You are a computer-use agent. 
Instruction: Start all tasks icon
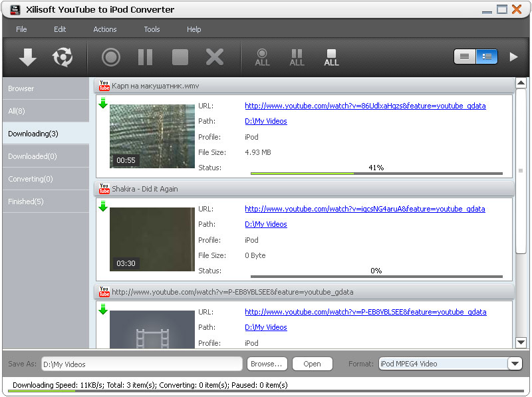click(263, 58)
